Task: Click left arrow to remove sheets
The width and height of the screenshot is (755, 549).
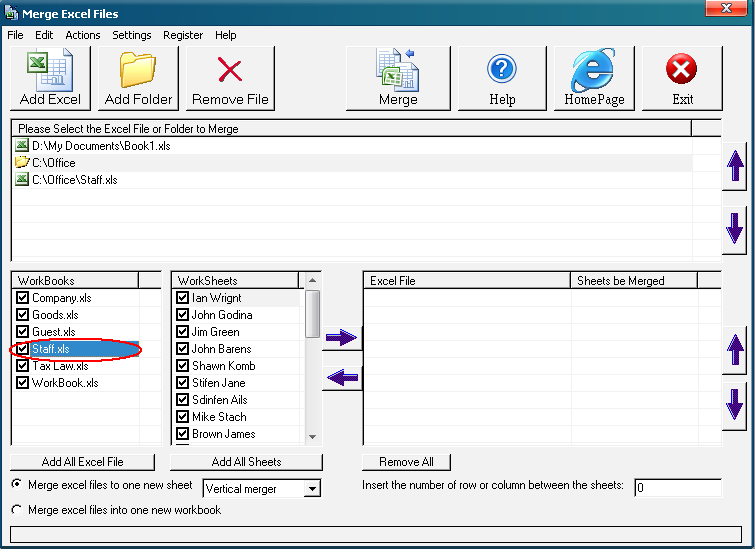Action: point(341,378)
